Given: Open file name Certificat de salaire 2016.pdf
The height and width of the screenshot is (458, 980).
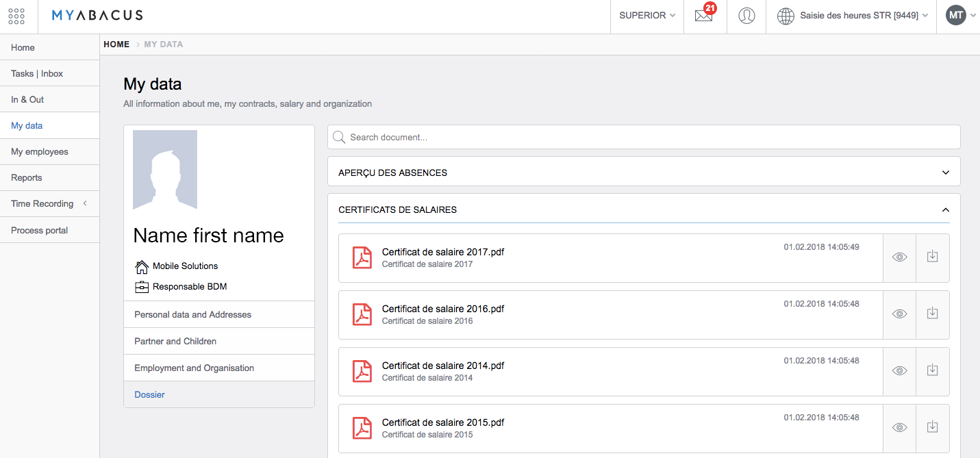Looking at the screenshot, I should coord(443,309).
